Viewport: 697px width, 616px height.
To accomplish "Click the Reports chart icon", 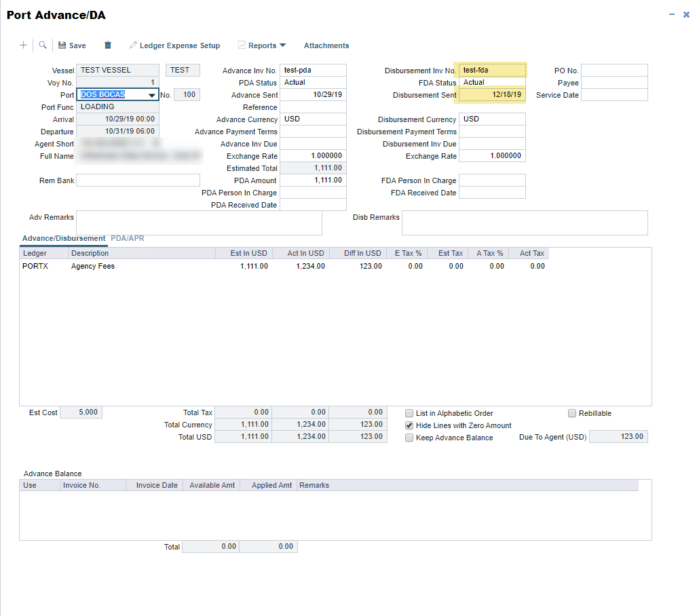I will (242, 45).
